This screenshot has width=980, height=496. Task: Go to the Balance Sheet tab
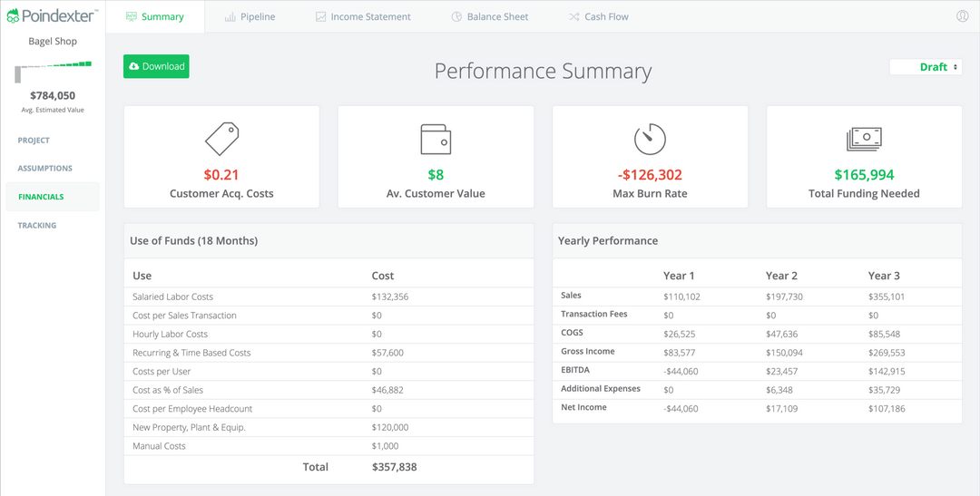(x=489, y=16)
